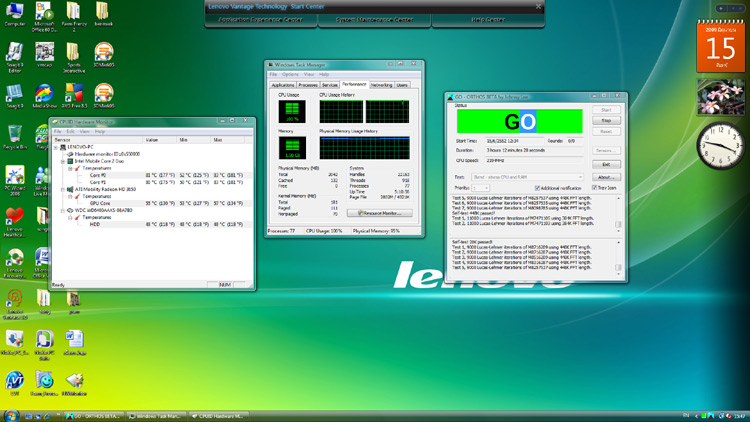Open View menu in Hardware Monitor
The width and height of the screenshot is (750, 422).
pos(85,132)
